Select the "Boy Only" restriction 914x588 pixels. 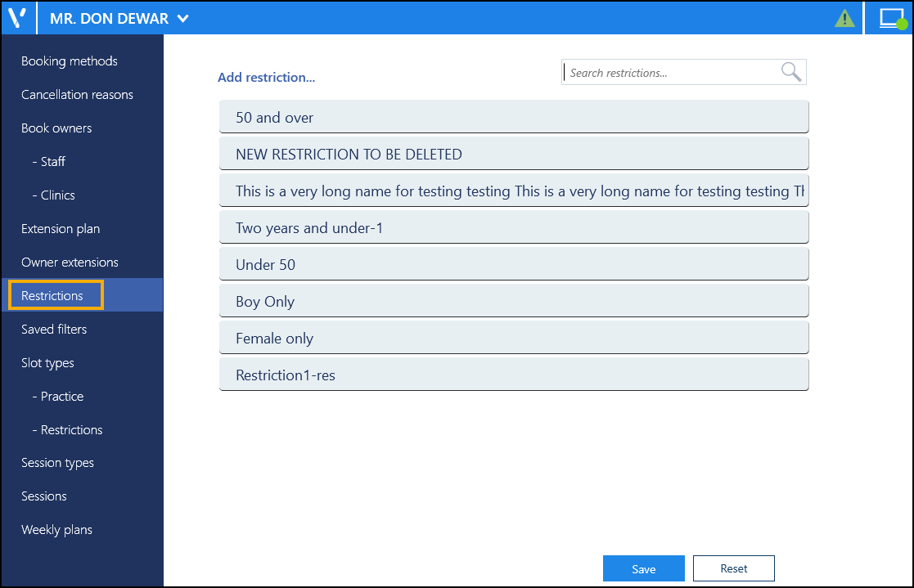tap(514, 301)
